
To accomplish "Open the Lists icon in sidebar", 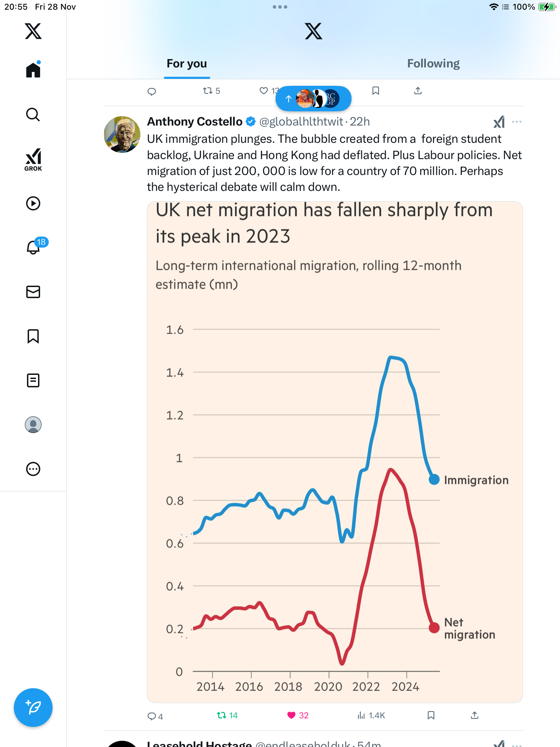I will [33, 380].
